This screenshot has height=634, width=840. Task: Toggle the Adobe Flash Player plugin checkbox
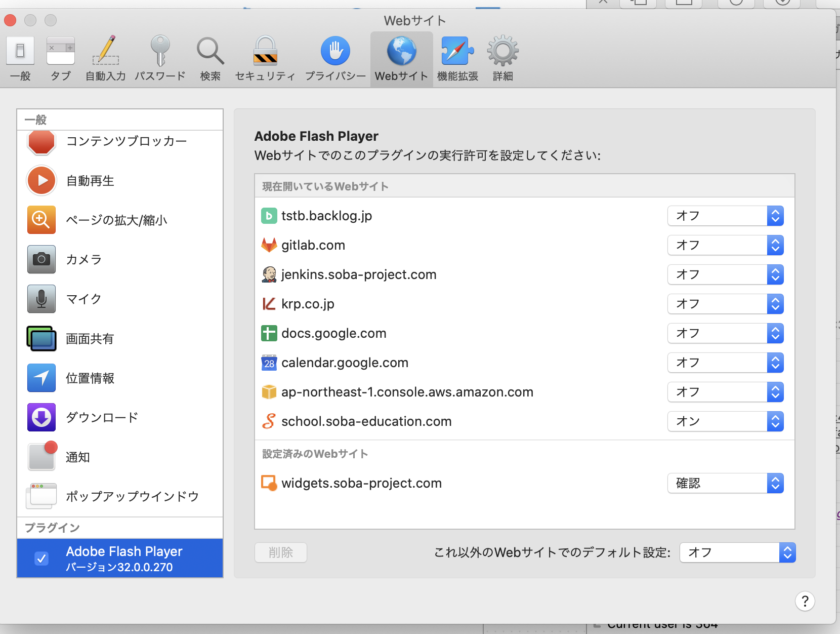[x=41, y=559]
